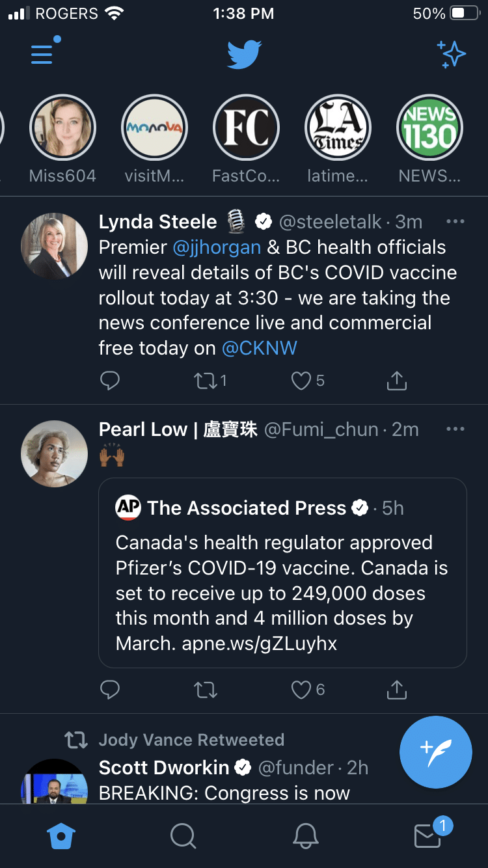
Task: Retweet Pearl Low's quote tweet
Action: (206, 690)
